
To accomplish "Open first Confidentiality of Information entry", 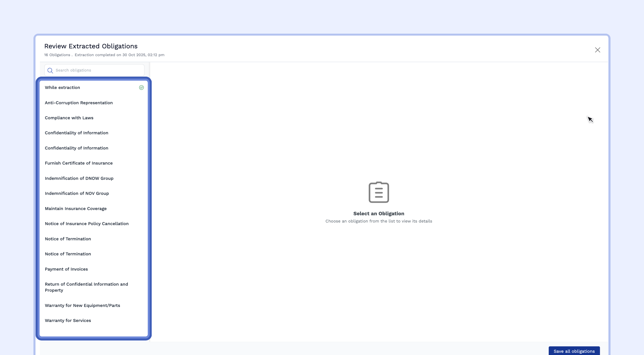I will (x=76, y=133).
